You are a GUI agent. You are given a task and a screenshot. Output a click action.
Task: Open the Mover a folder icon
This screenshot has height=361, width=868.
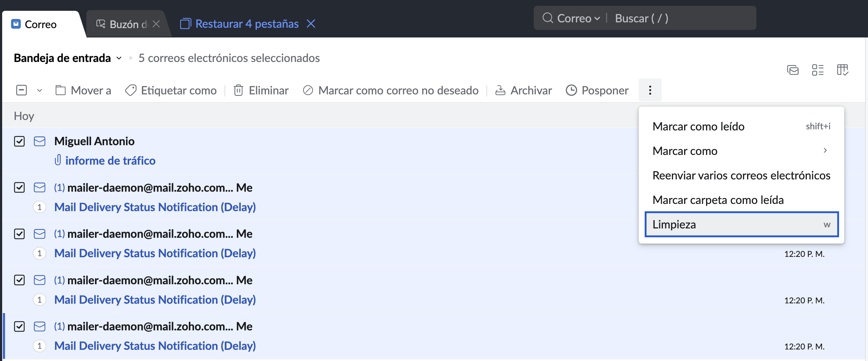click(60, 90)
